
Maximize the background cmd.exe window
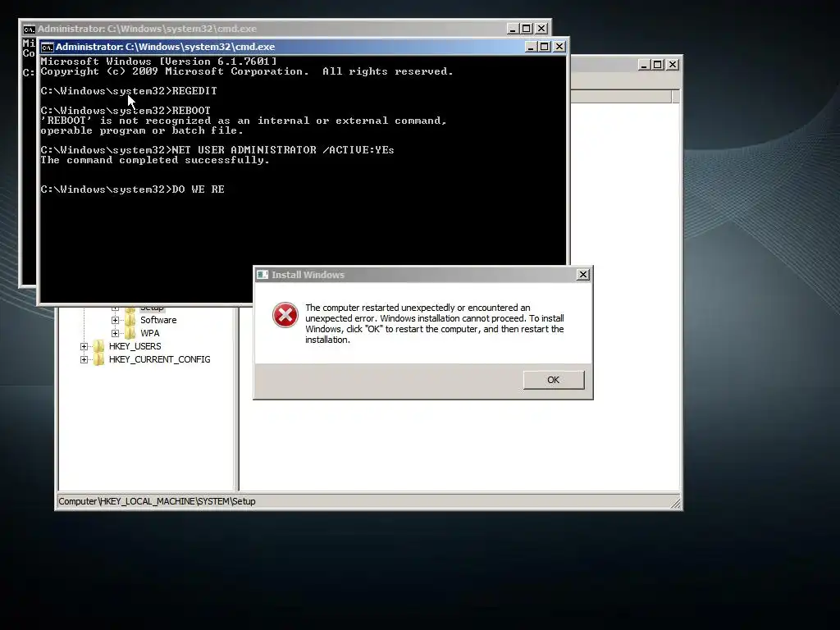(527, 29)
